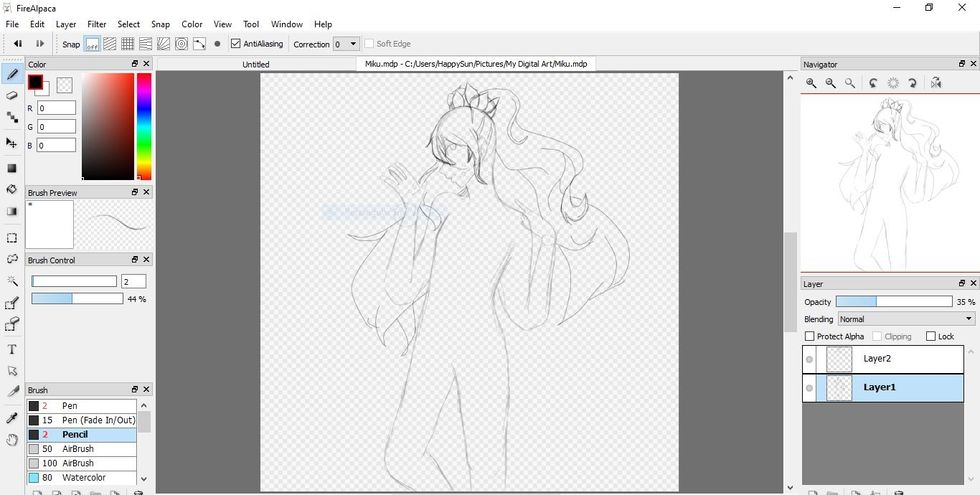980x495 pixels.
Task: Select Layer2 in the Layer panel
Action: tap(883, 359)
